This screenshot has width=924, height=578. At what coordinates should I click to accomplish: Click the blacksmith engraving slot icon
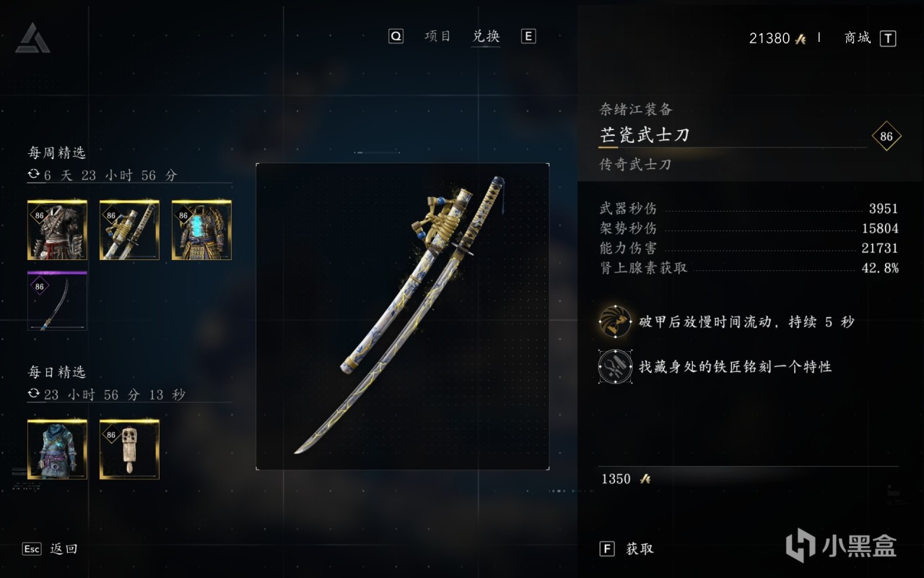(615, 366)
